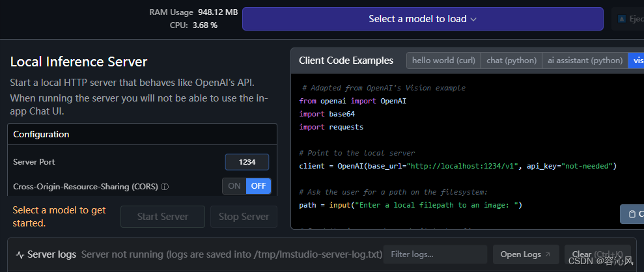
Task: Click the eject icon next to model selector
Action: tap(622, 19)
